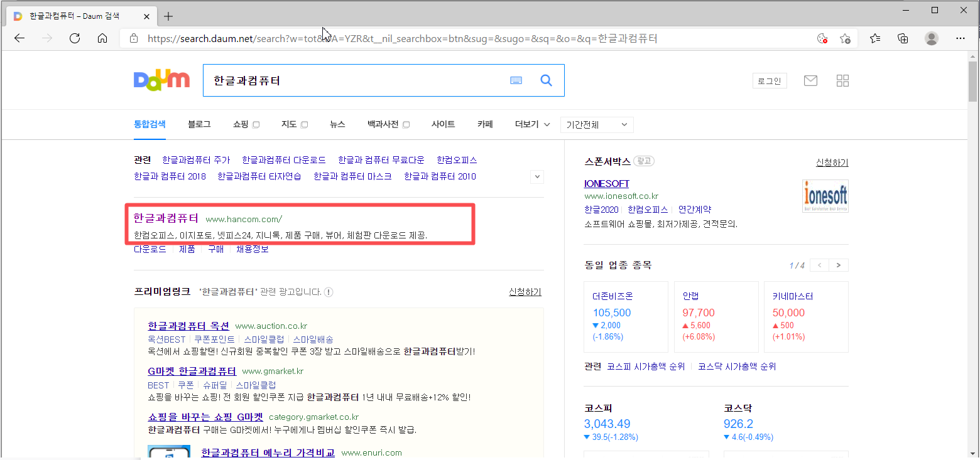Screen dimensions: 980x460
Task: Open the tracking prevention cookie icon
Action: (x=822, y=38)
